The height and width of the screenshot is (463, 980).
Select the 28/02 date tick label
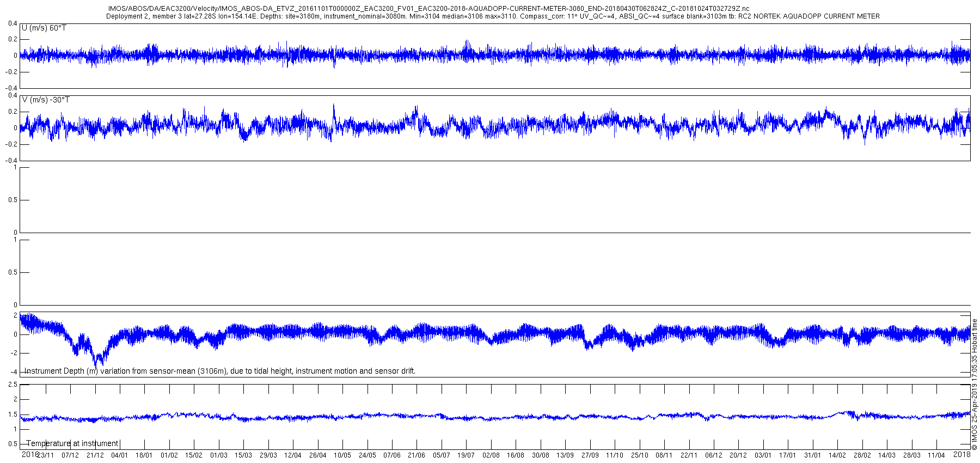862,455
